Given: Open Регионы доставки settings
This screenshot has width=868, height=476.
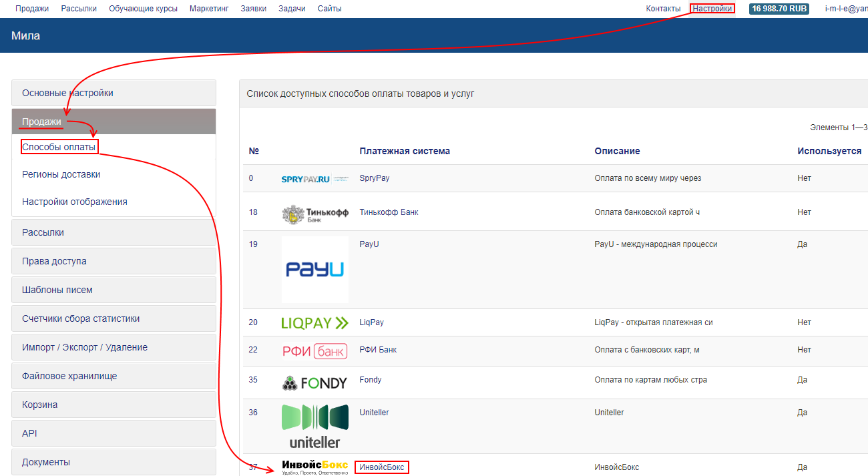Looking at the screenshot, I should [x=61, y=174].
